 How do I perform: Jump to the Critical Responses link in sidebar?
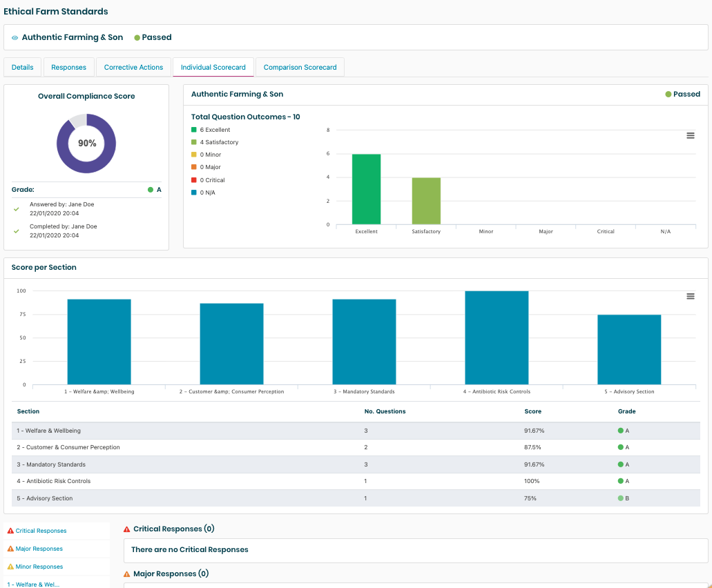(41, 531)
